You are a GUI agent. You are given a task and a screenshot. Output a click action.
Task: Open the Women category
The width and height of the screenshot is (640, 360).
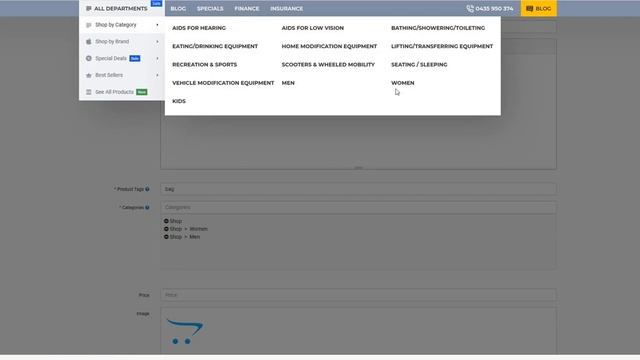click(402, 83)
